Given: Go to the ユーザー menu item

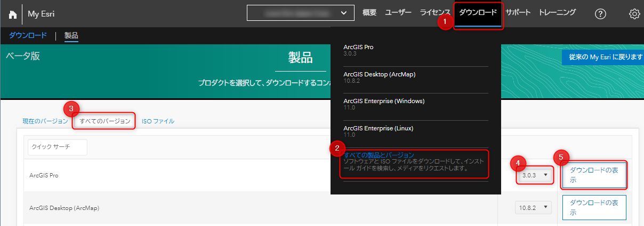Looking at the screenshot, I should point(398,12).
